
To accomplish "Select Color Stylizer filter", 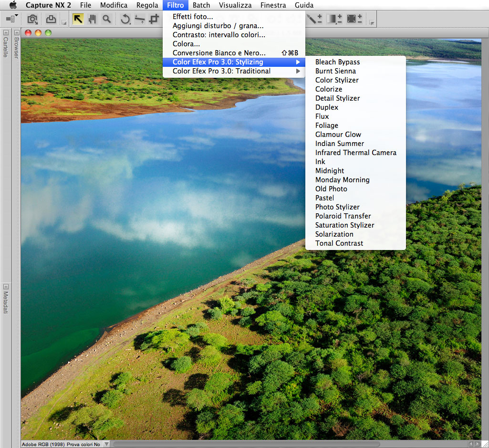I will [355, 80].
